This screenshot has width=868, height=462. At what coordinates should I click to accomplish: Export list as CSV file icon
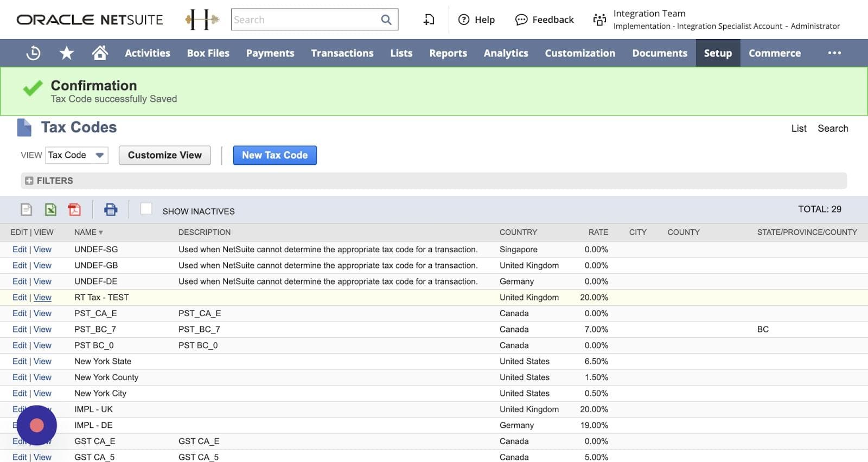(26, 209)
